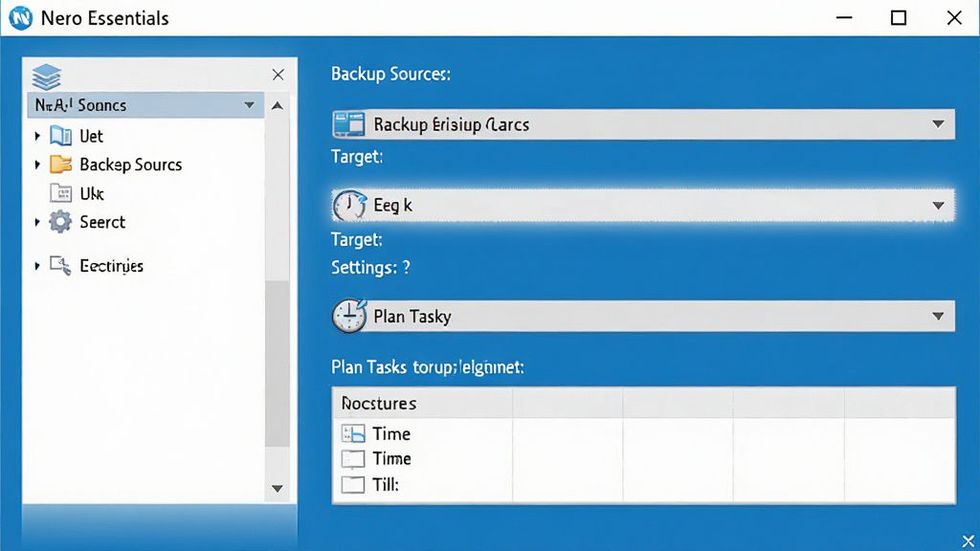Expand the Backep Sourcs tree node
Screen dimensions: 980x551
(37, 165)
